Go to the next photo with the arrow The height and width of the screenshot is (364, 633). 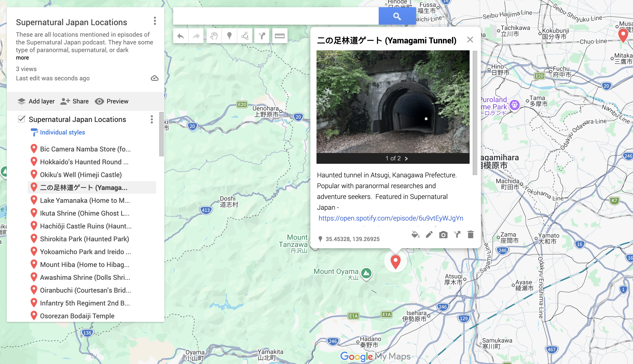point(406,159)
